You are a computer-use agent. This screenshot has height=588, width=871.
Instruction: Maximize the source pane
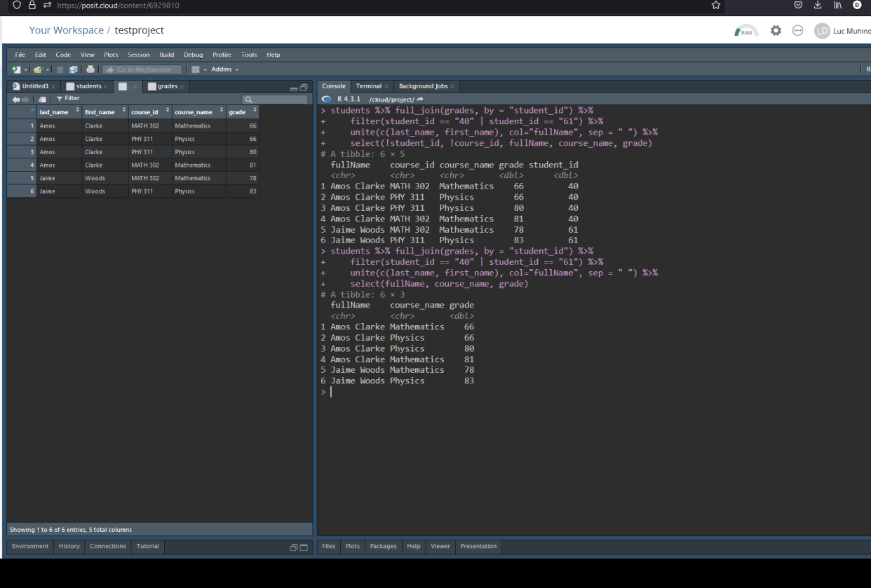(304, 88)
